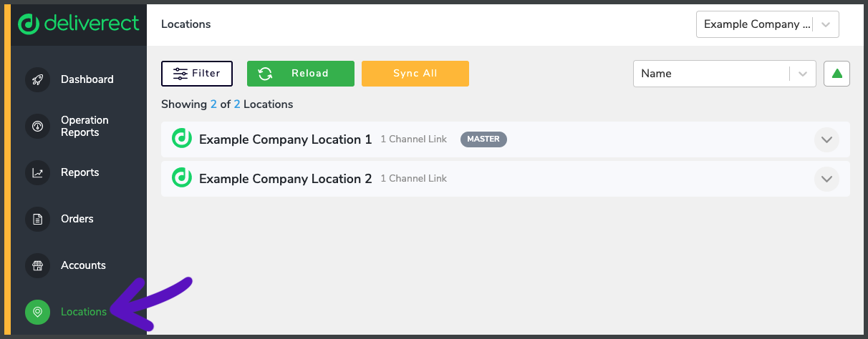
Task: Open Accounts menu item
Action: [x=83, y=265]
